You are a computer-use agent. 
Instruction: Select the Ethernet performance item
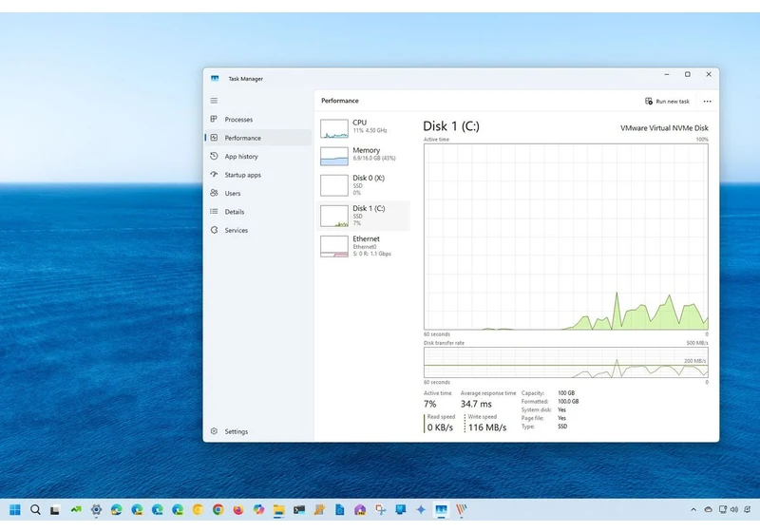[364, 246]
